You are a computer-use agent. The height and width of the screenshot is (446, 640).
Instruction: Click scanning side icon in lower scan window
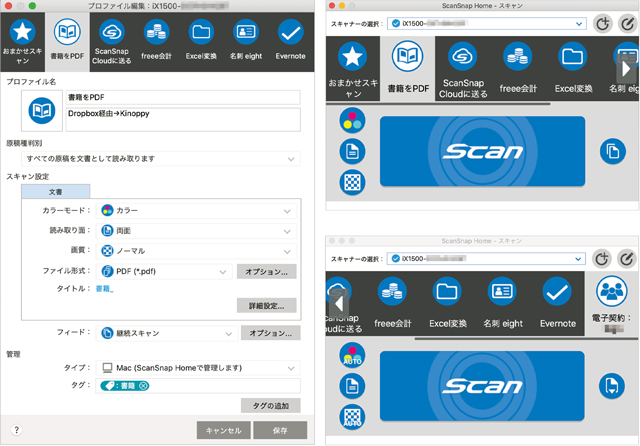[352, 386]
